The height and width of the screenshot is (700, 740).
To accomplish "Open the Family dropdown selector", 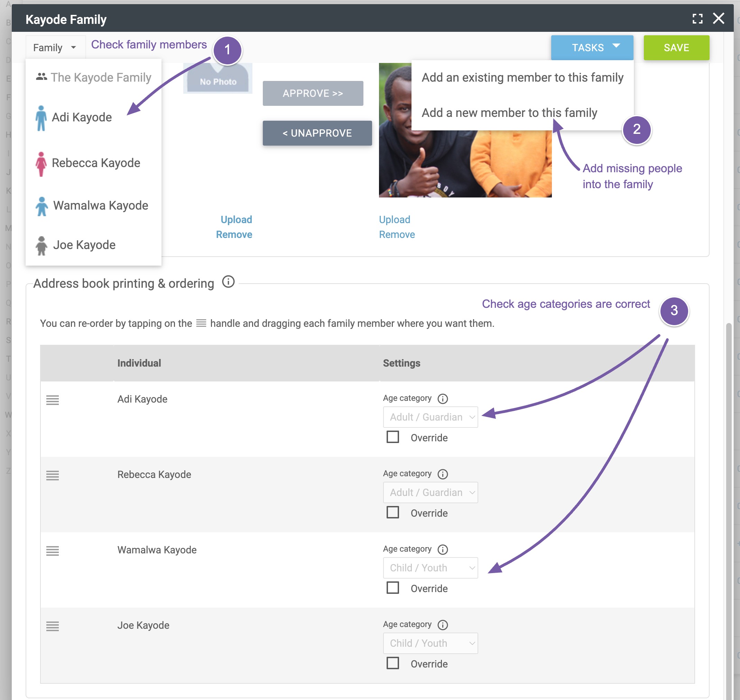I will [x=55, y=48].
